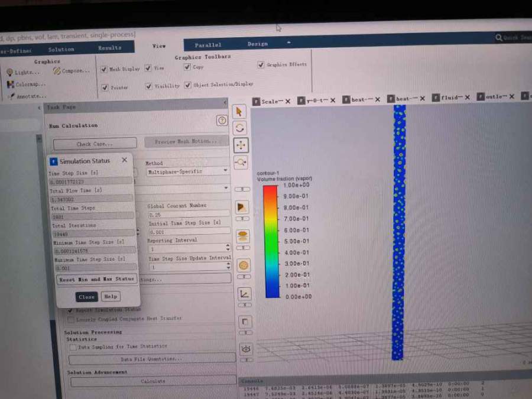Click the zoom magnifier tool

[x=241, y=163]
